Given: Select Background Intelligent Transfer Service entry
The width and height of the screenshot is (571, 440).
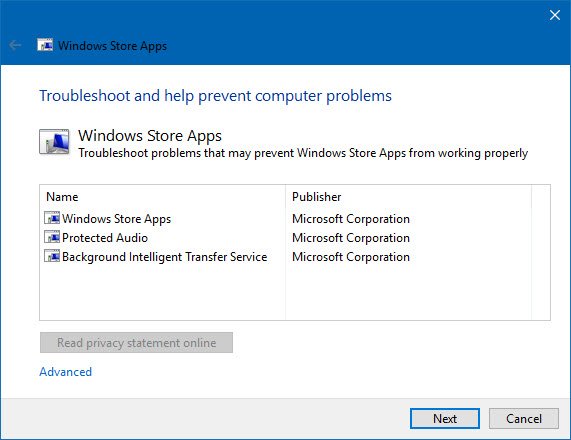Looking at the screenshot, I should click(x=165, y=256).
